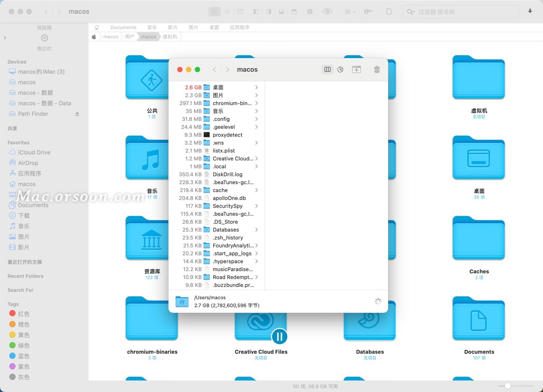
Task: Toggle dual pane browser
Action: [310, 11]
